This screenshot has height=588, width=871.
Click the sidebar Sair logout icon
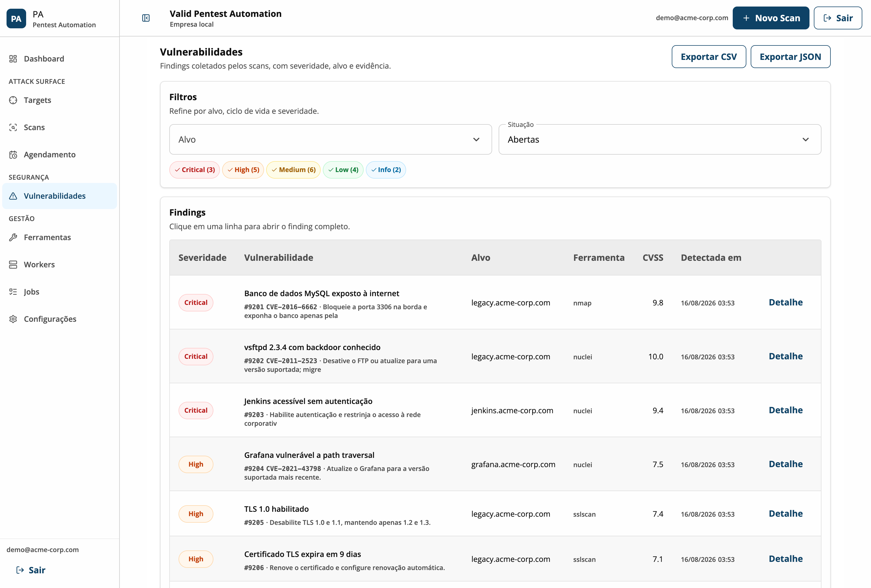coord(20,570)
